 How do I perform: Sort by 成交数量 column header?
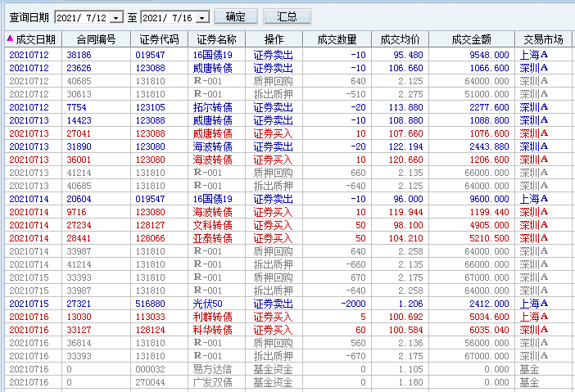point(337,39)
